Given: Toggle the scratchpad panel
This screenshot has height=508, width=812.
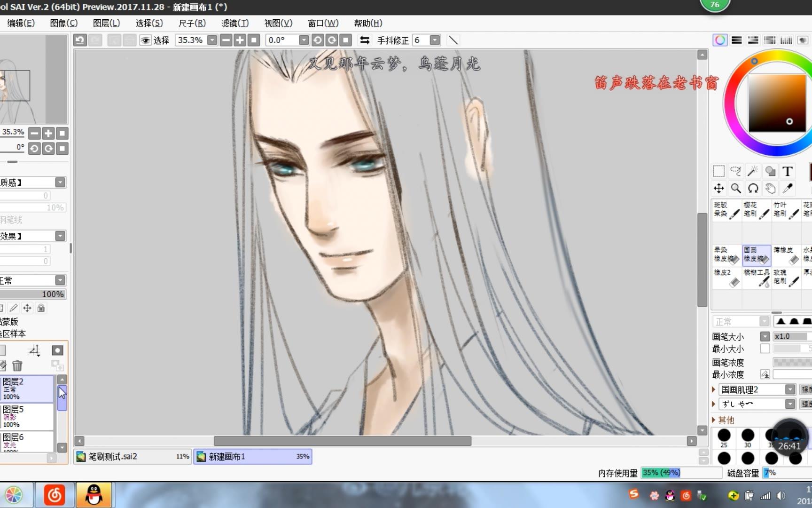Looking at the screenshot, I should [803, 40].
